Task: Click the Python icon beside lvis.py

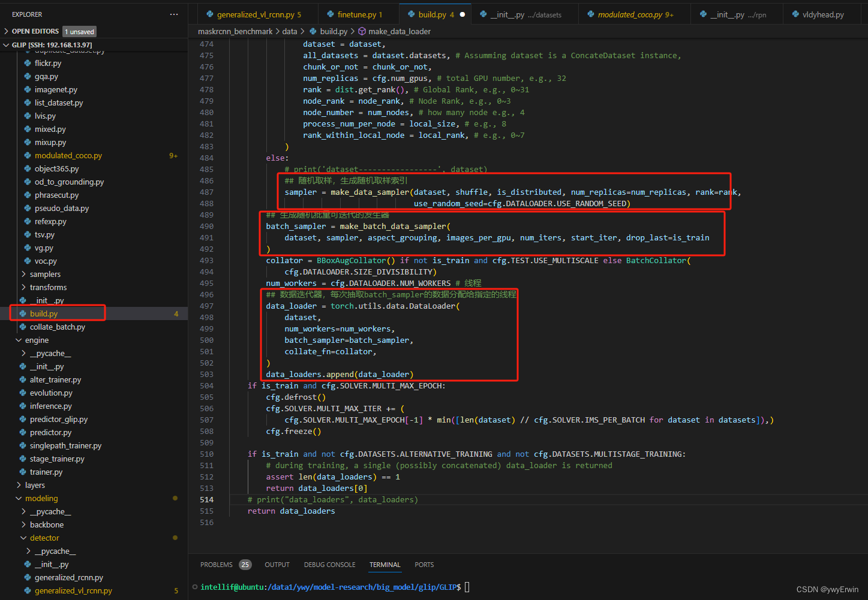Action: [28, 116]
